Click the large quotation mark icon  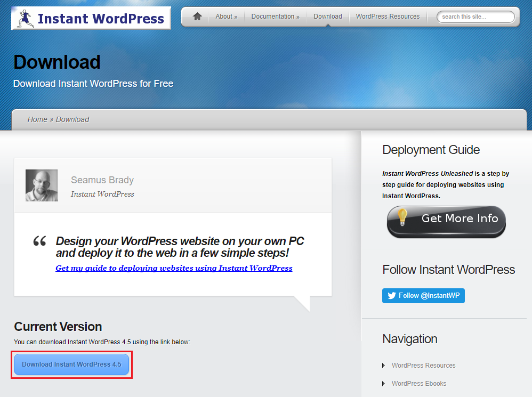[39, 241]
